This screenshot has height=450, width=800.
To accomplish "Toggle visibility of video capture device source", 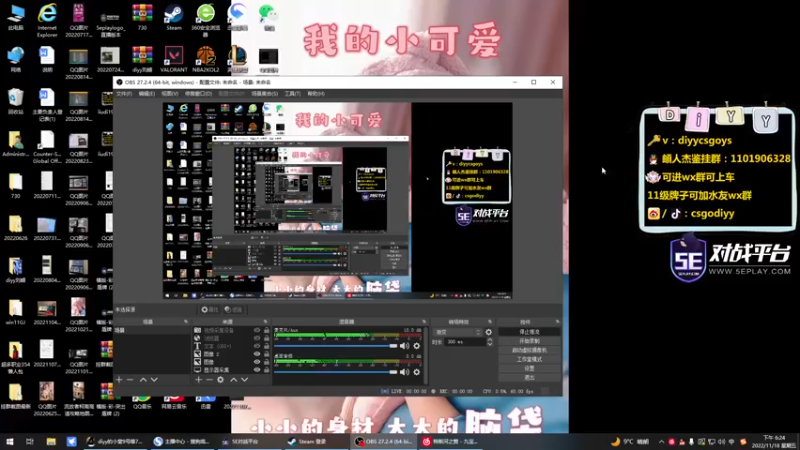I will pyautogui.click(x=257, y=331).
